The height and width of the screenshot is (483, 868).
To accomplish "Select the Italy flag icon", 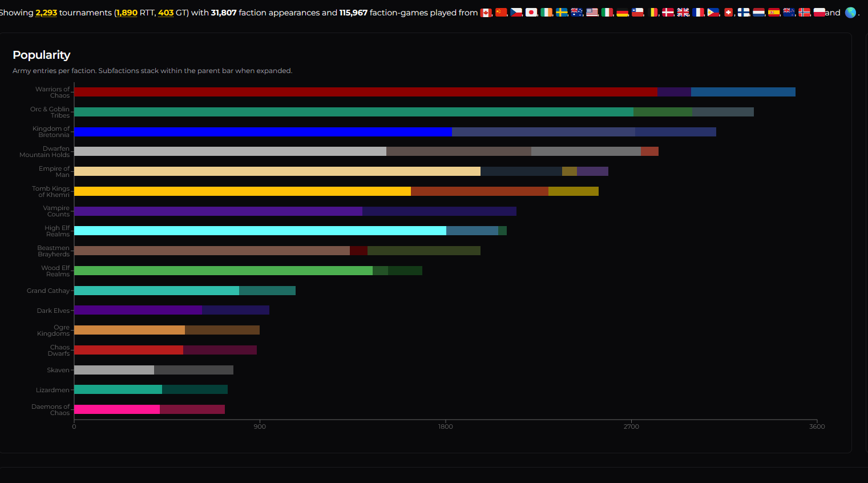I will (607, 13).
